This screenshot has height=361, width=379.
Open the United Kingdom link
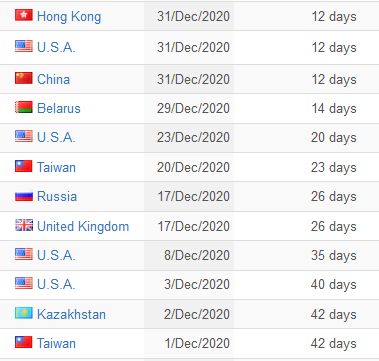click(83, 227)
